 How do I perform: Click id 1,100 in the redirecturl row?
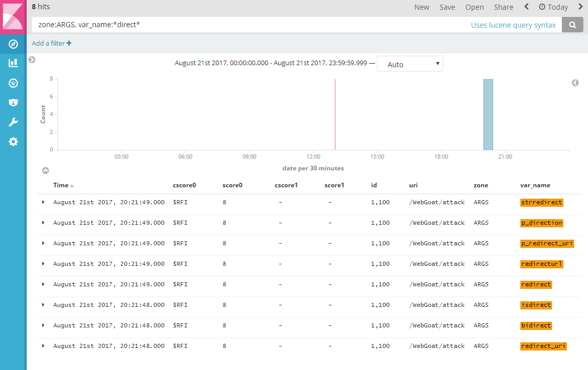tap(380, 264)
